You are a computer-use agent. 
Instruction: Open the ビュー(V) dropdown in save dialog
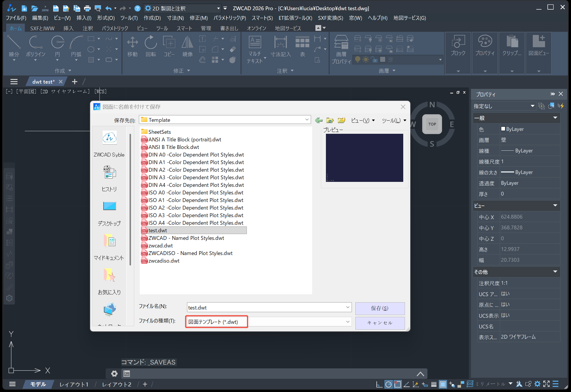363,120
